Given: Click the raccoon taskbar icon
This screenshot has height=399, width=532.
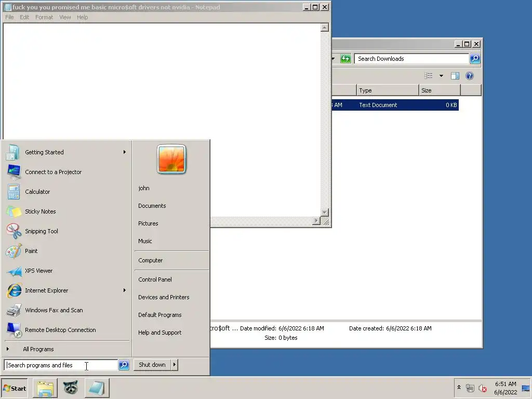Looking at the screenshot, I should [71, 389].
